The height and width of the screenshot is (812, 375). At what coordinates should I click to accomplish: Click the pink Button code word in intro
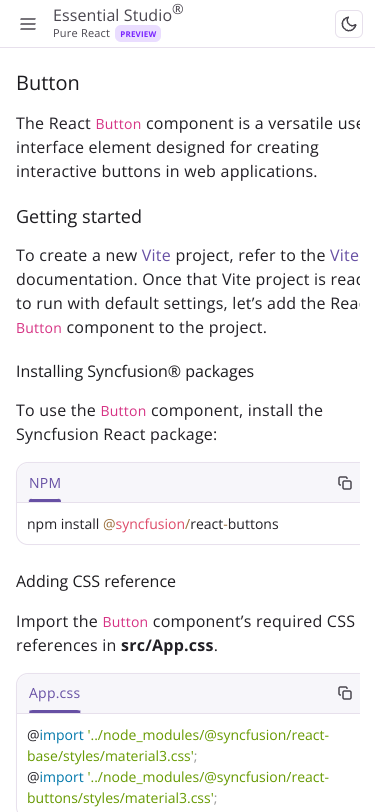(x=119, y=124)
